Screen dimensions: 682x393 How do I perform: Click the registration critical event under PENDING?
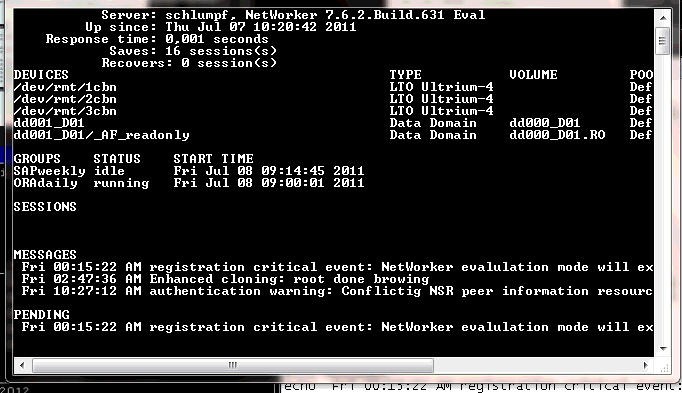coord(337,327)
